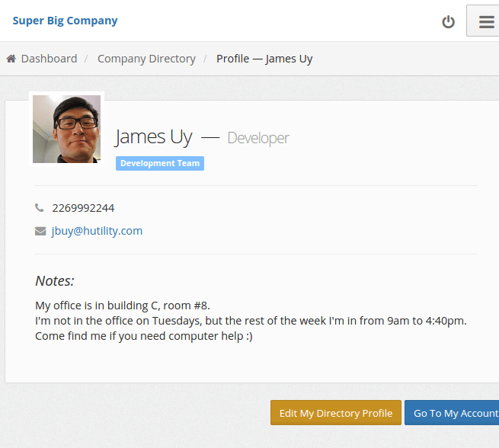Click the Notes heading
499x448 pixels.
(55, 280)
